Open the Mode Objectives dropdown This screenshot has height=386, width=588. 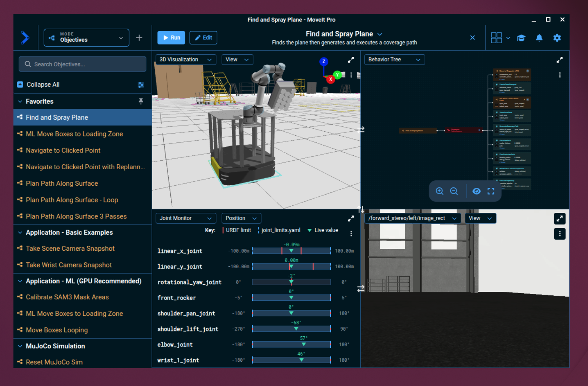86,37
